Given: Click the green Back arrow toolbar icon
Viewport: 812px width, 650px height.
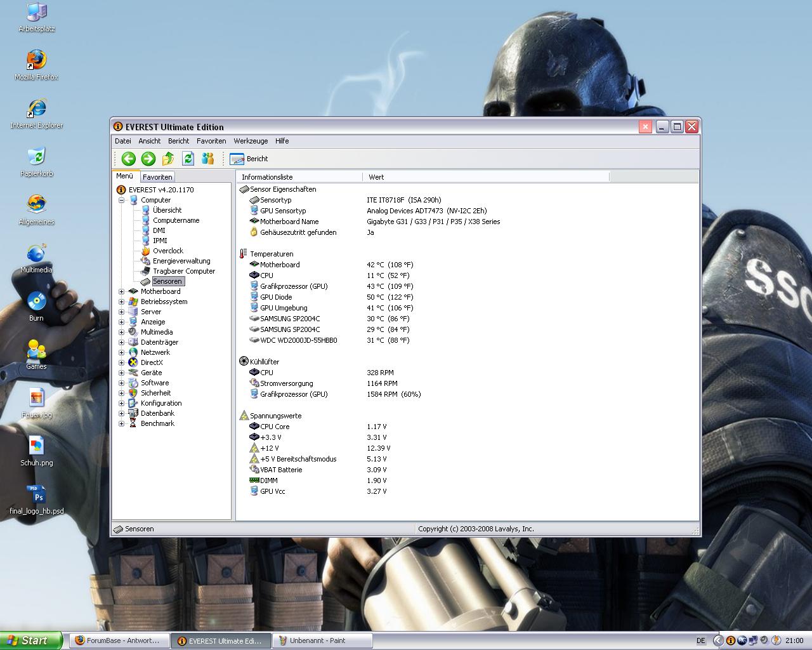Looking at the screenshot, I should point(128,159).
